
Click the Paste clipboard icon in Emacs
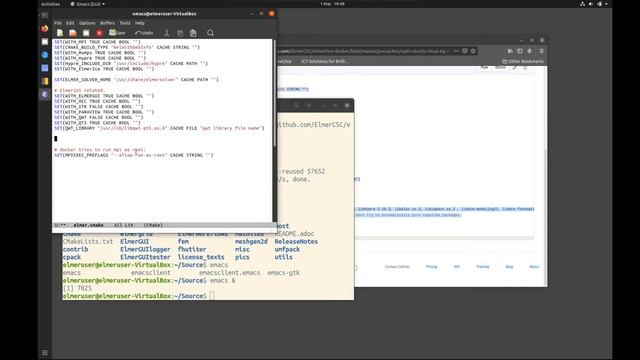[193, 33]
